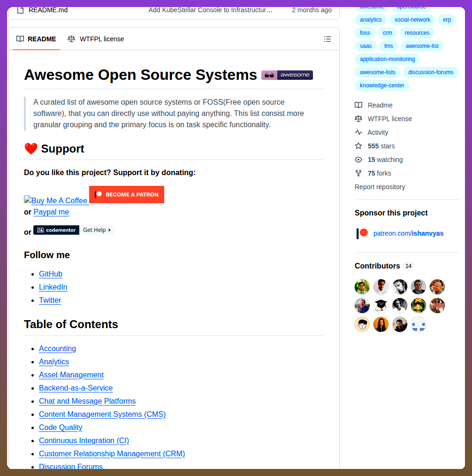Jump to Content Management Systems (CMS) section

pyautogui.click(x=103, y=415)
